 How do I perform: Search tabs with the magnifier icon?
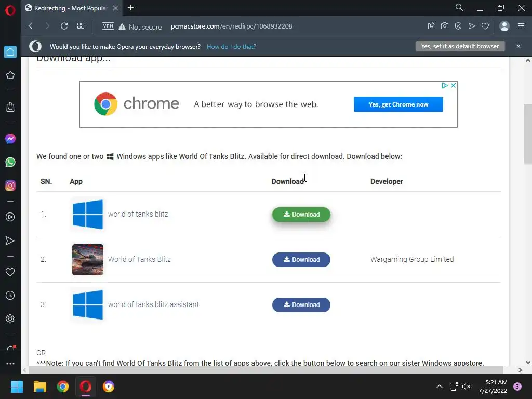[459, 7]
